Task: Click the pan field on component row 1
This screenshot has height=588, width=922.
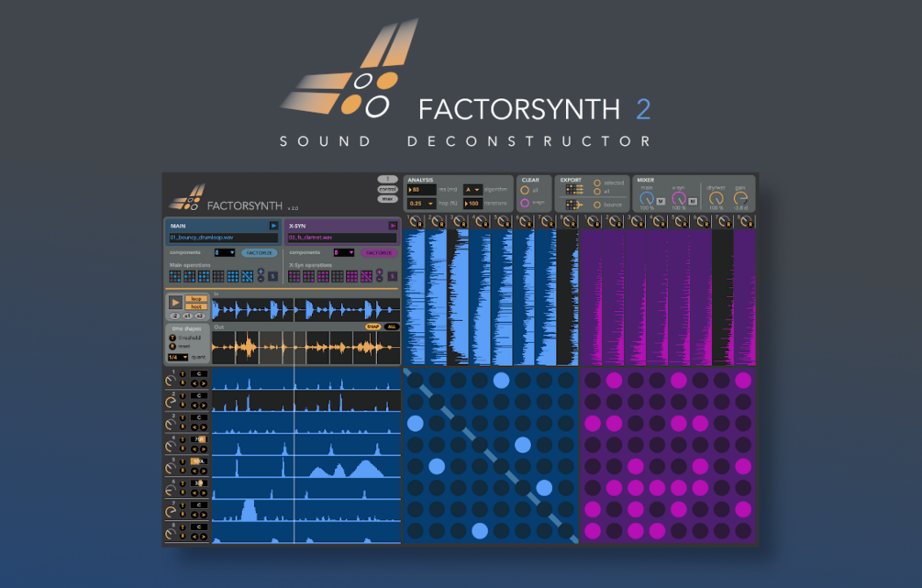Action: 199,374
